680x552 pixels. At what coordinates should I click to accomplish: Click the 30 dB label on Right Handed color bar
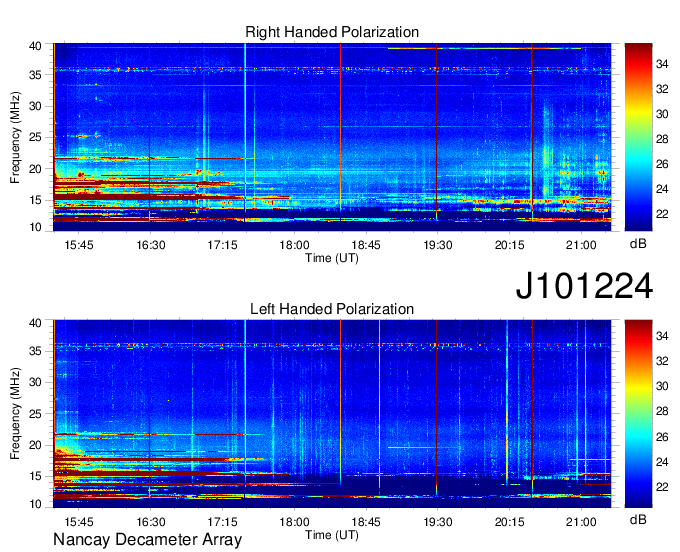662,114
